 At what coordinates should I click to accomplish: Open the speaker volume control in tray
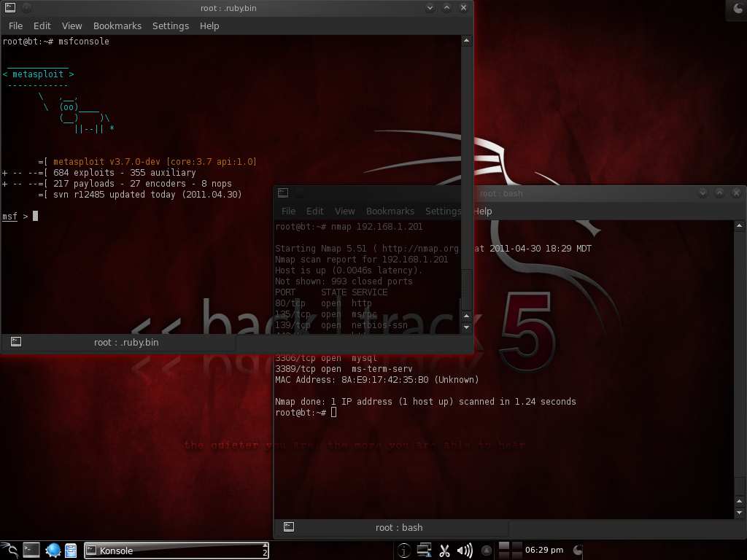[x=464, y=551]
